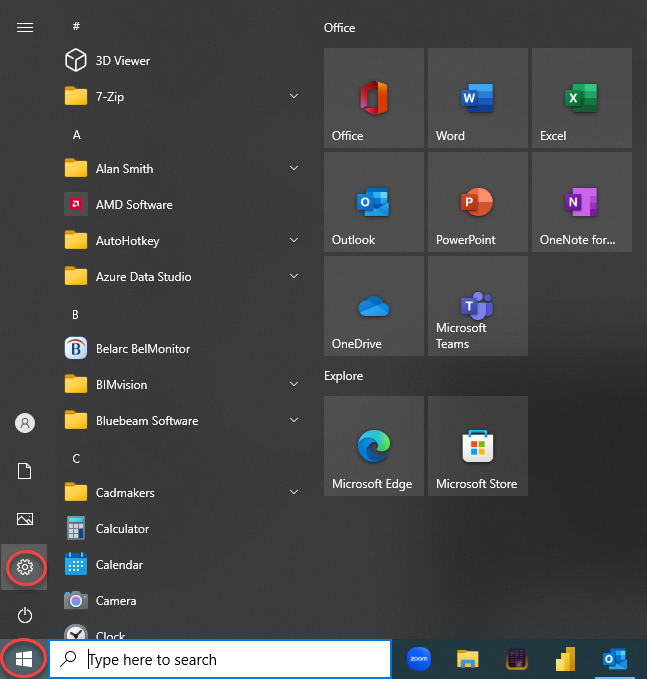Open the Clock app
Viewport: 647px width, 679px height.
pos(182,631)
